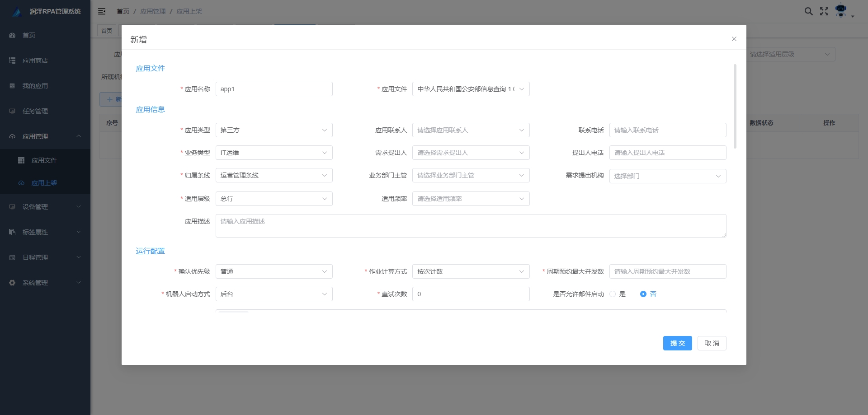The height and width of the screenshot is (415, 868).
Task: Open the 适用层级 dropdown showing 总行
Action: click(274, 199)
